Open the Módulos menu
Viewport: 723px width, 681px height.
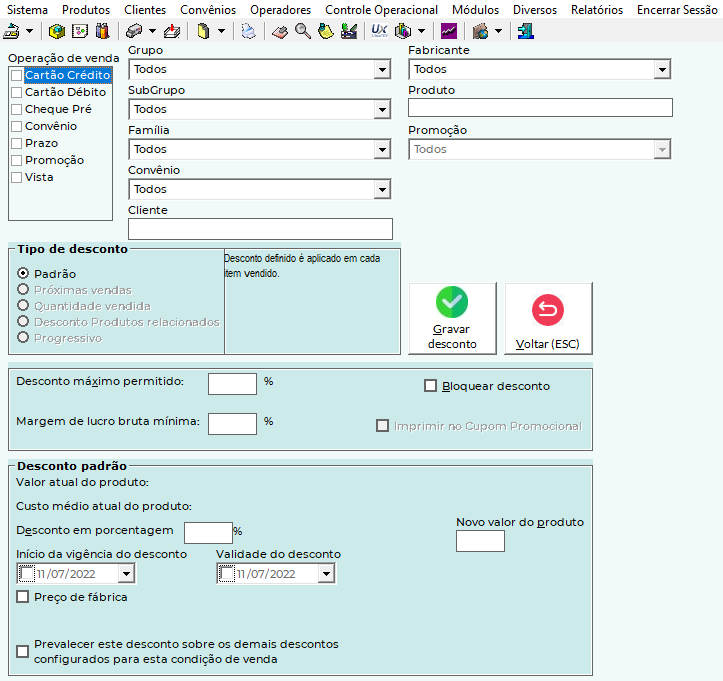coord(475,10)
